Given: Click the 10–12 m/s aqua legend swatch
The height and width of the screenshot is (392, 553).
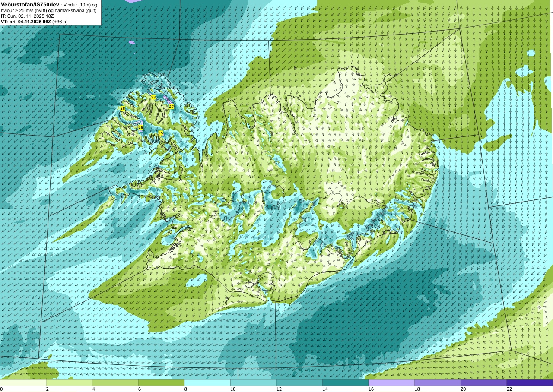Looking at the screenshot, I should point(254,383).
